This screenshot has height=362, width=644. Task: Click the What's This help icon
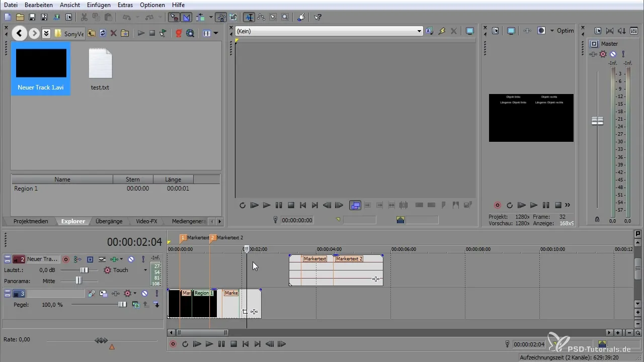(x=318, y=17)
